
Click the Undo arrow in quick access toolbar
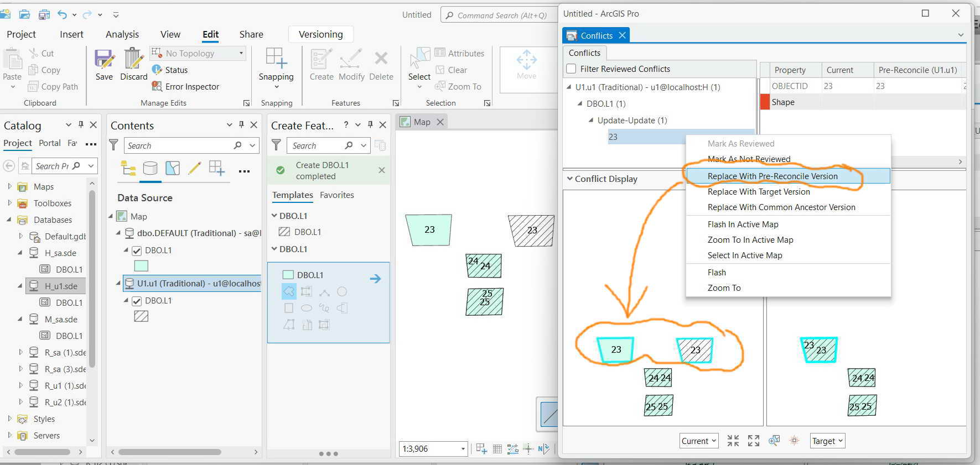point(63,14)
